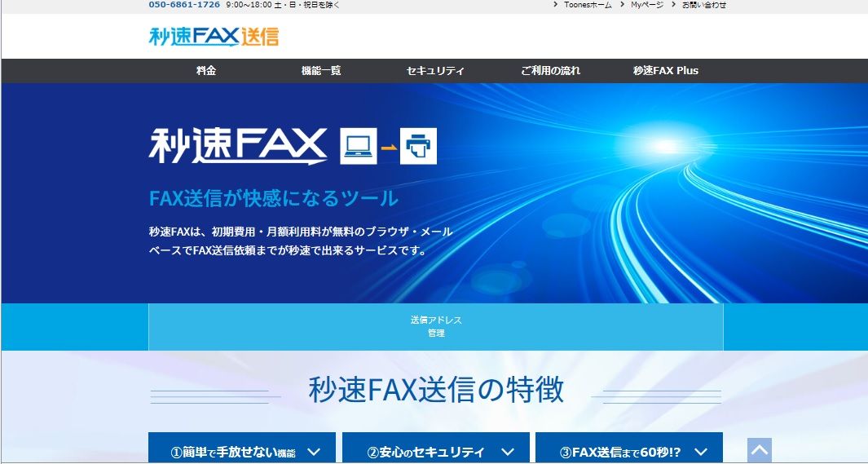Screen dimensions: 868x464
Task: Open the 料金 menu item
Action: pyautogui.click(x=206, y=71)
